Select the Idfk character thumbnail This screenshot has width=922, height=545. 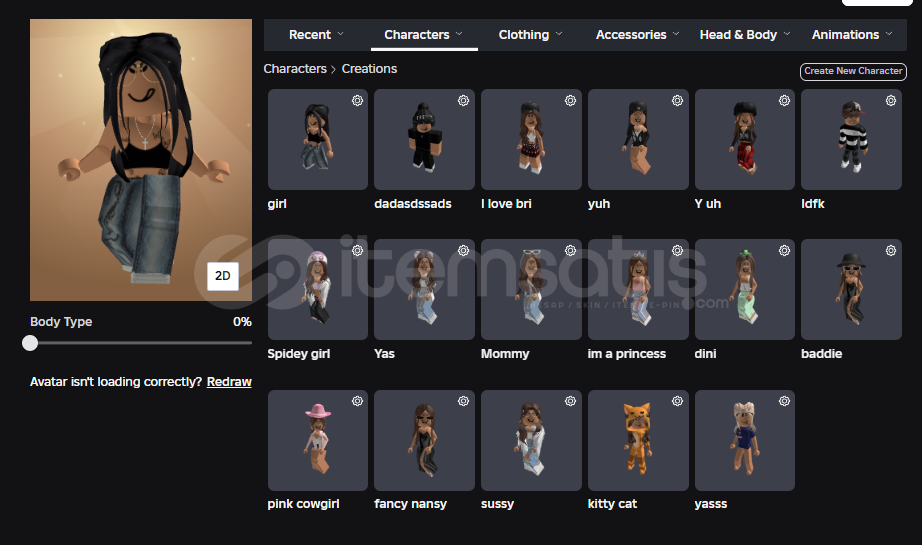click(x=851, y=139)
